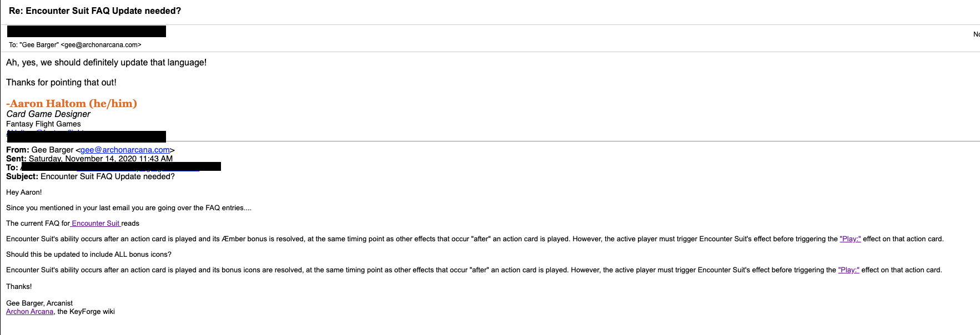Image resolution: width=980 pixels, height=335 pixels.
Task: Click the redacted sender bar in header
Action: coord(87,32)
